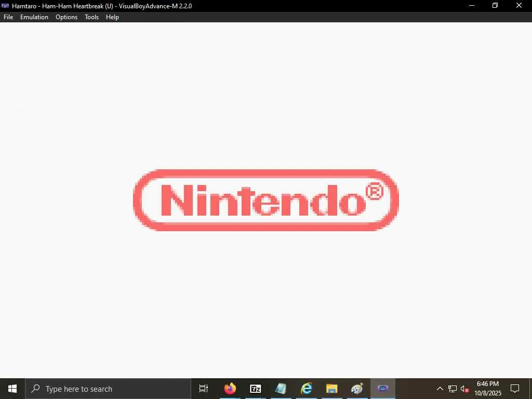Open File Explorer from the taskbar
Screen dimensions: 532x399
[332, 389]
